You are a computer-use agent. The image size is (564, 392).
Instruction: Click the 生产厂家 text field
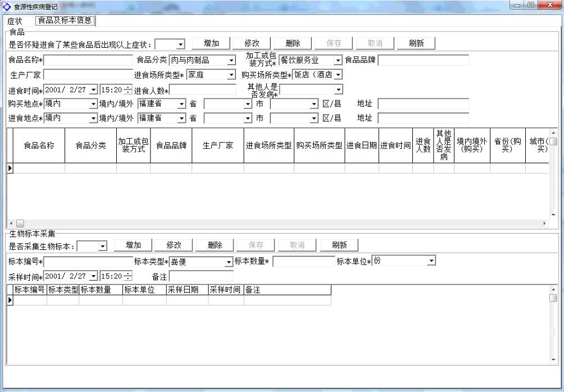pyautogui.click(x=89, y=75)
